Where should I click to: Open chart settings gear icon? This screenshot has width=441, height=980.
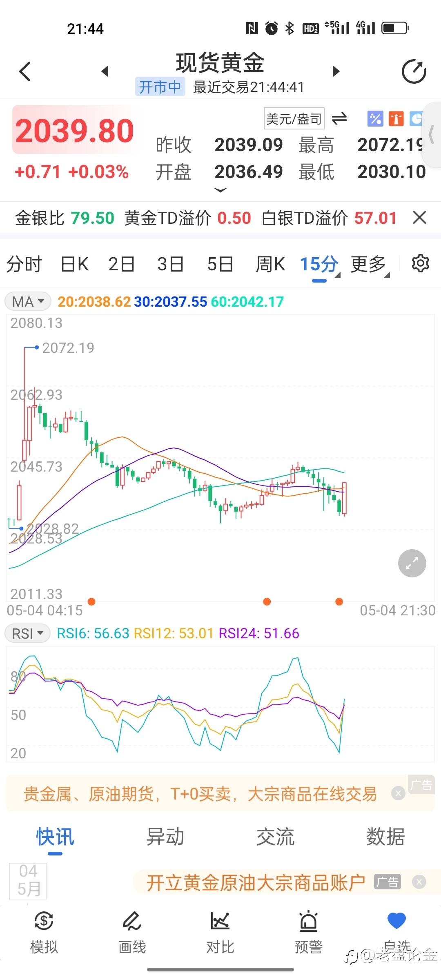click(x=420, y=263)
